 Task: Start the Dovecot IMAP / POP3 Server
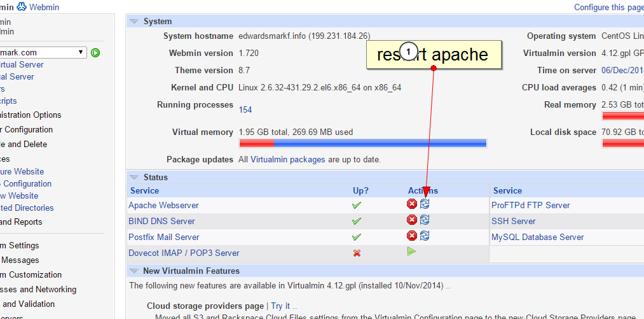[x=411, y=252]
